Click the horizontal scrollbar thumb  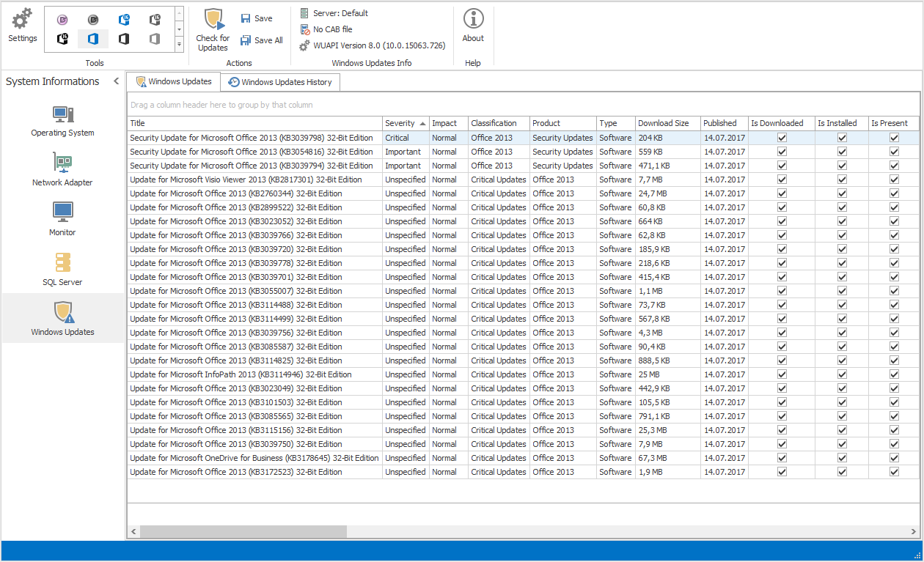(243, 531)
